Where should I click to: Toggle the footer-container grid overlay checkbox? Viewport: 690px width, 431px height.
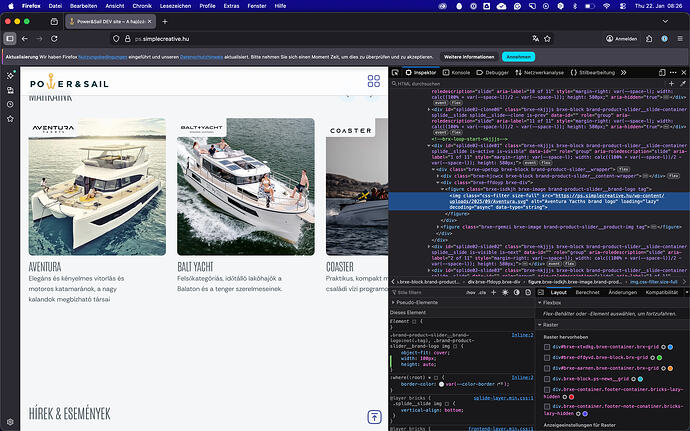click(x=546, y=390)
